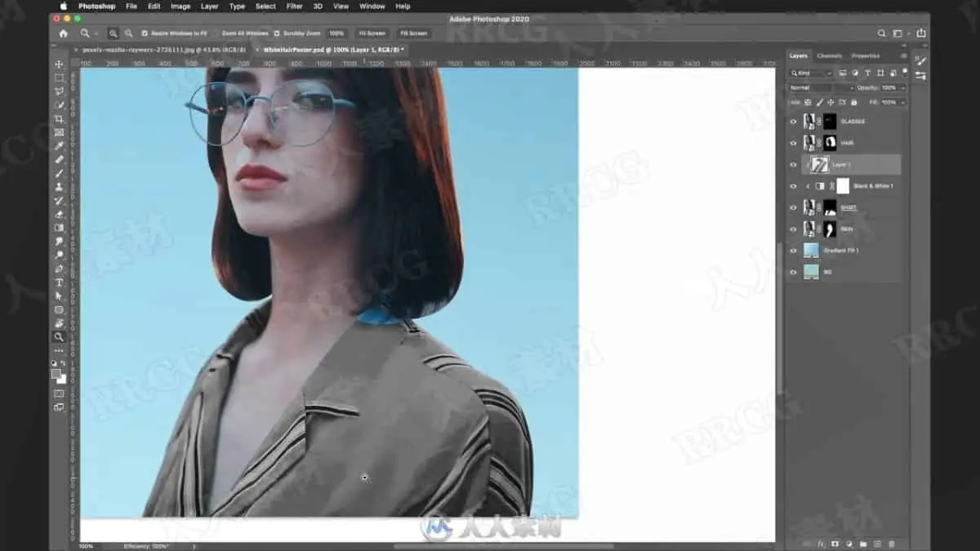Select the Pen tool
Image resolution: width=980 pixels, height=551 pixels.
pyautogui.click(x=59, y=269)
